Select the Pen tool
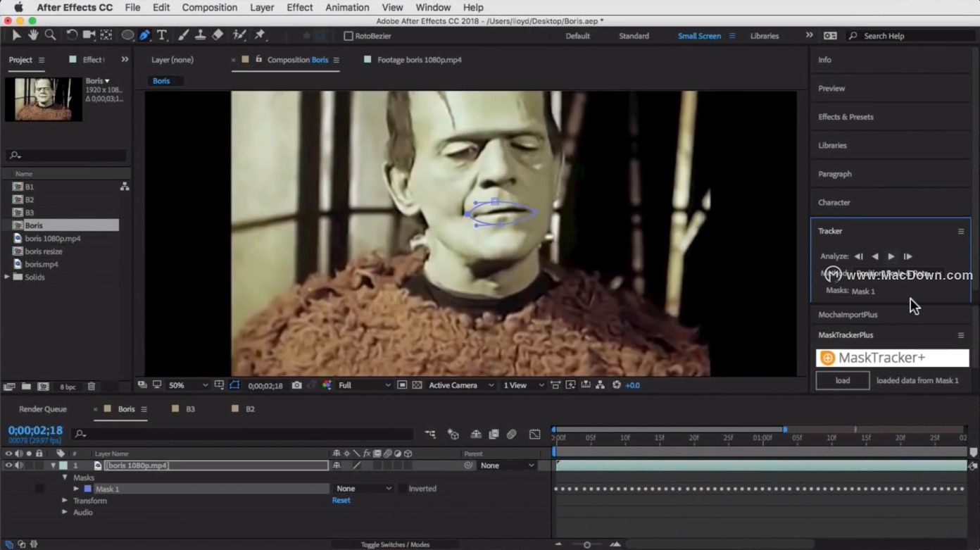Image resolution: width=980 pixels, height=550 pixels. pos(144,35)
